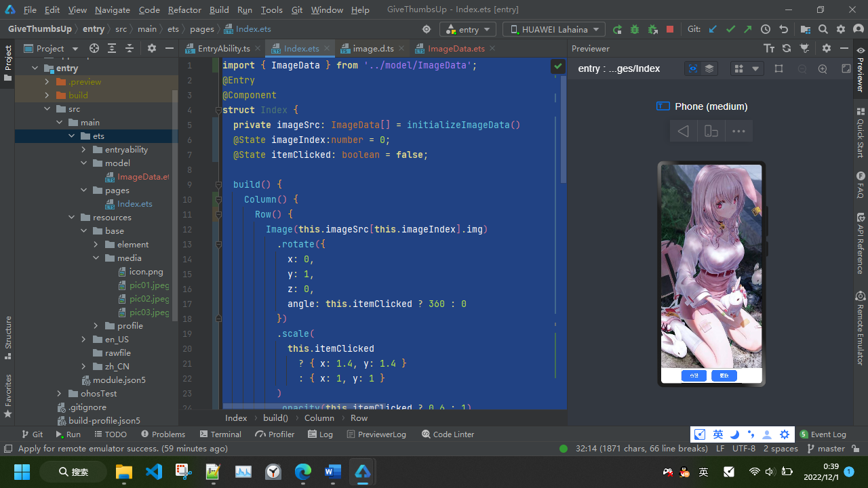
Task: Hide the Project panel with minus icon
Action: (x=170, y=48)
